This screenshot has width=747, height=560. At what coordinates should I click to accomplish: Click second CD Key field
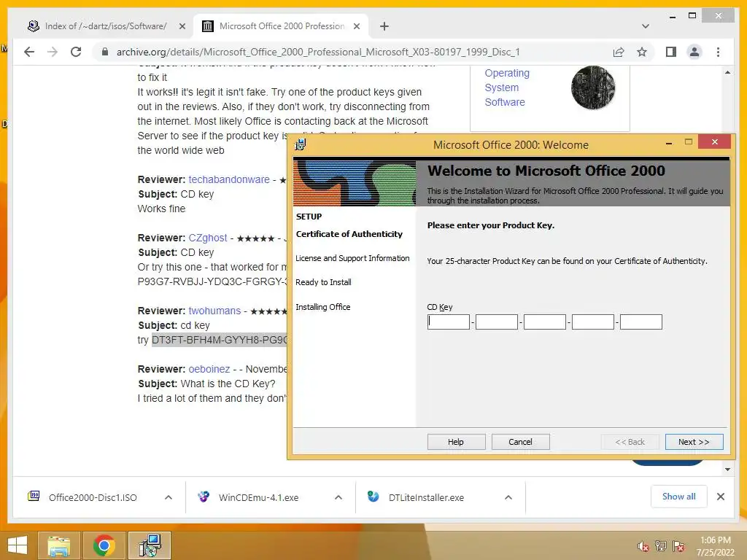pos(496,322)
